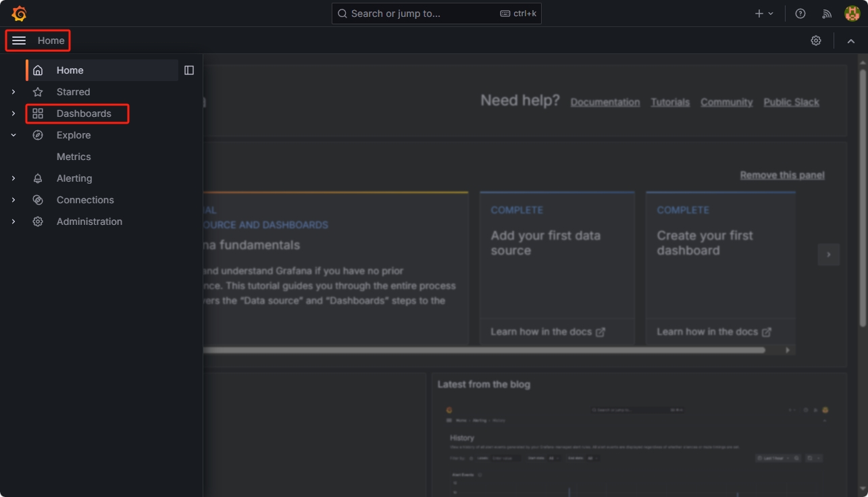The image size is (868, 497).
Task: Open Dashboards from the navigation menu
Action: click(84, 113)
